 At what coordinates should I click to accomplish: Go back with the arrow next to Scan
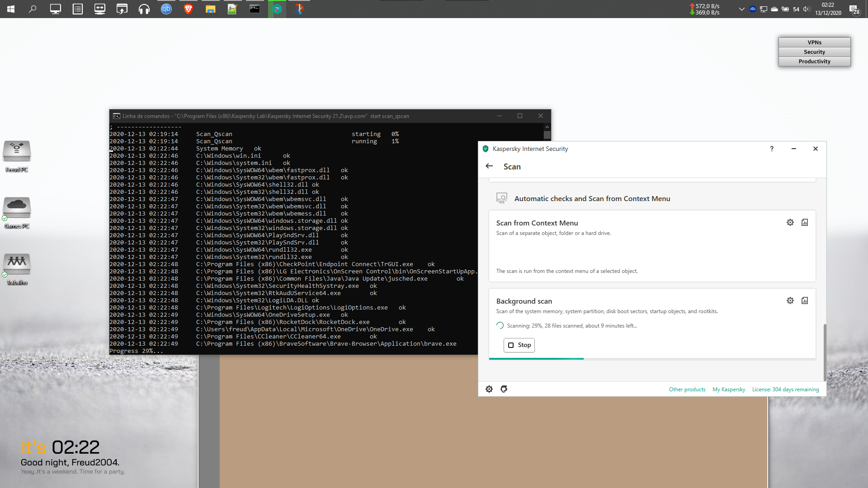coord(489,166)
